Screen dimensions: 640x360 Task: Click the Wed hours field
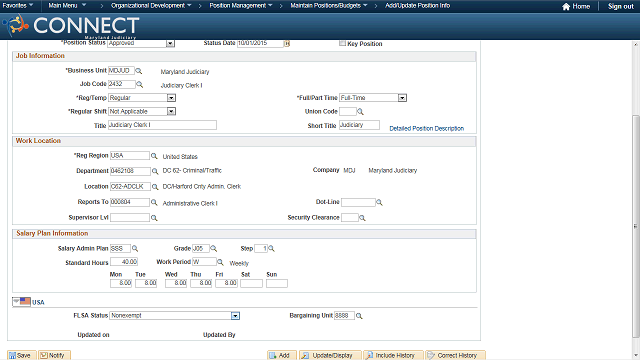176,283
